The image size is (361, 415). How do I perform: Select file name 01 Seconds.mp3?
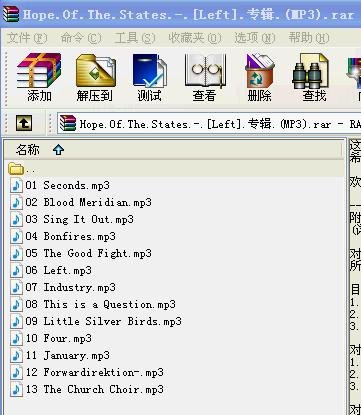click(x=68, y=185)
